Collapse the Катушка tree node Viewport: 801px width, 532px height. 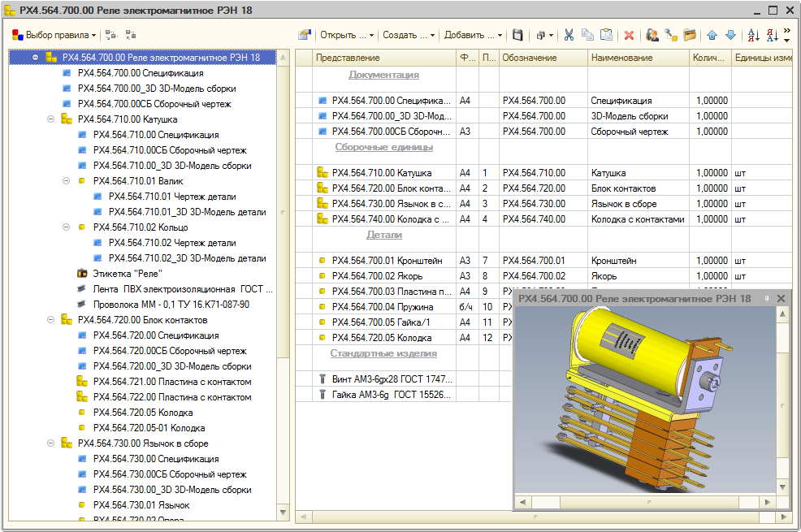tap(50, 119)
